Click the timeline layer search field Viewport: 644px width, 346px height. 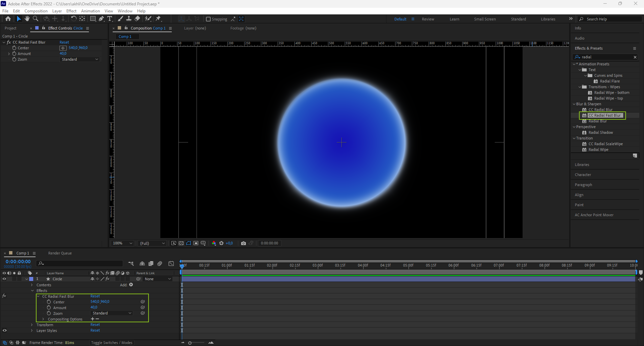[x=80, y=264]
